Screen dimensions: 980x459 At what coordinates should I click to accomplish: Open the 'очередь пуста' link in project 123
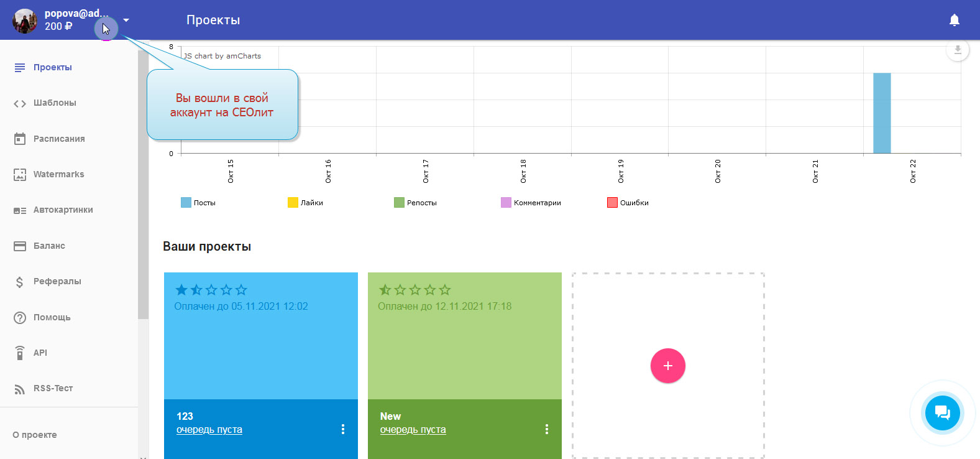(x=209, y=430)
